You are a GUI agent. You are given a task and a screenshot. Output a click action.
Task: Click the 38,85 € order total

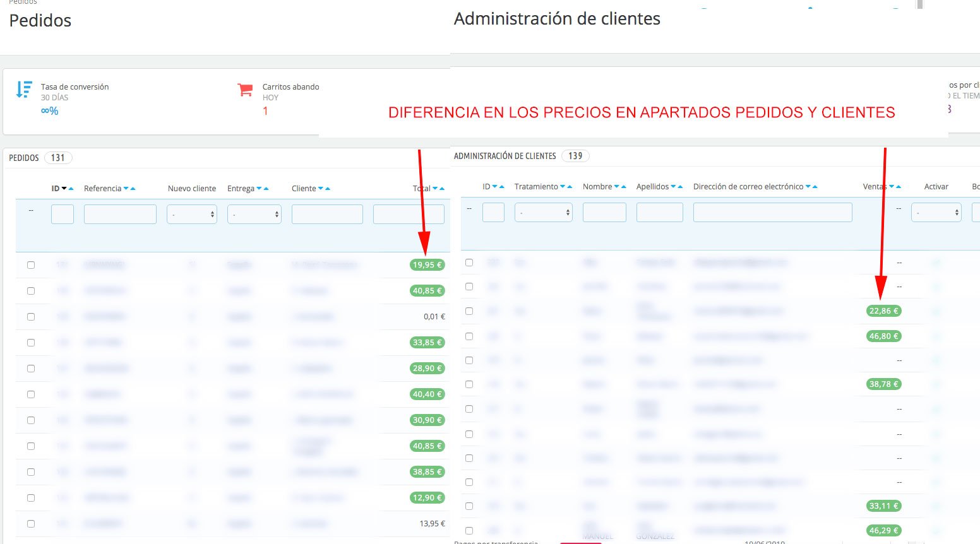pyautogui.click(x=427, y=472)
